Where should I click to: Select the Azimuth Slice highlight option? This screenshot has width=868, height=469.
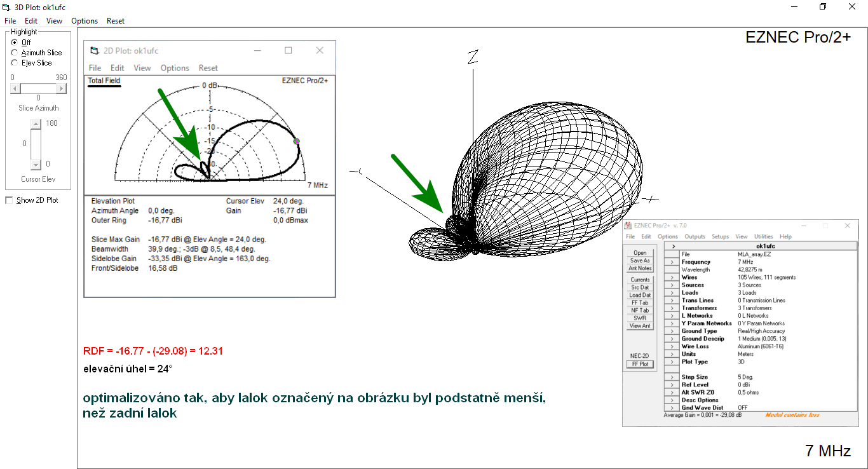[x=15, y=53]
